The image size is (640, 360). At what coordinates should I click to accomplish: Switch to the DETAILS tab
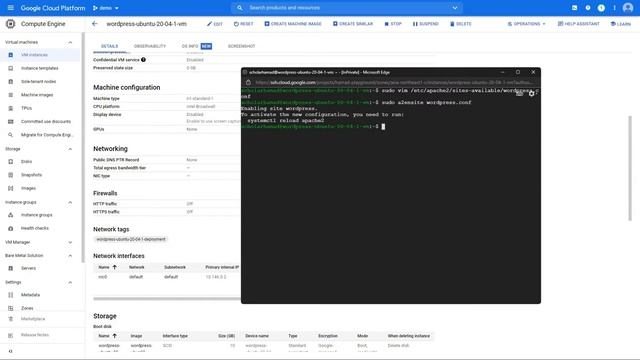tap(109, 46)
